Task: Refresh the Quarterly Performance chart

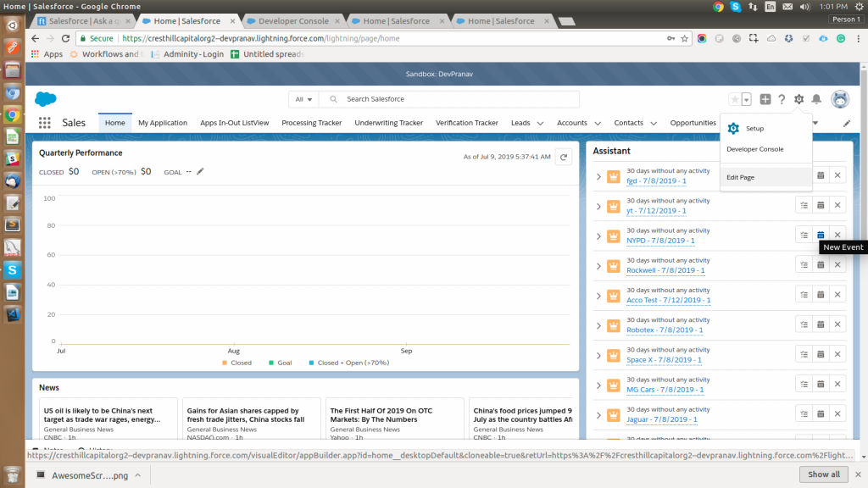Action: click(563, 156)
